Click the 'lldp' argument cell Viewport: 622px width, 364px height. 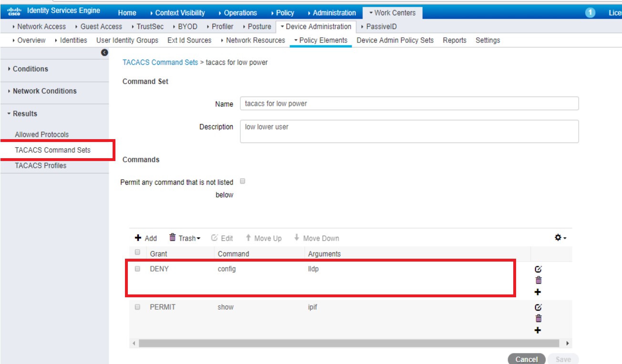tap(313, 269)
